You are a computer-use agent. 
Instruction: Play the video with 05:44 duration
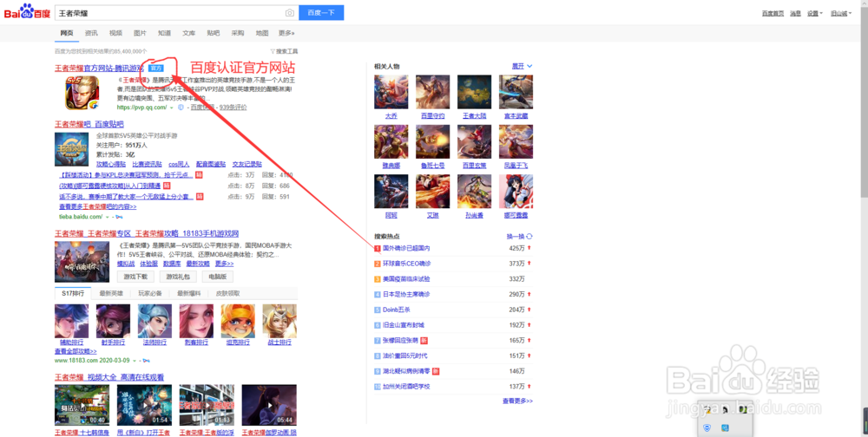(269, 405)
